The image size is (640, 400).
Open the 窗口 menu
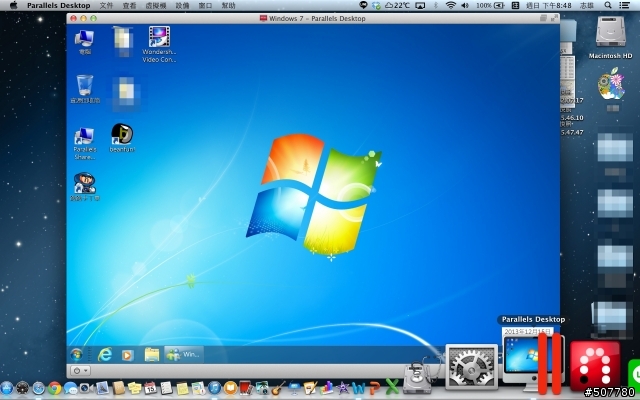[205, 5]
